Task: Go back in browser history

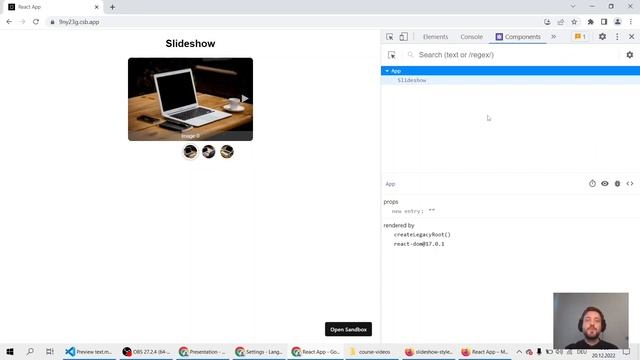Action: [x=9, y=22]
